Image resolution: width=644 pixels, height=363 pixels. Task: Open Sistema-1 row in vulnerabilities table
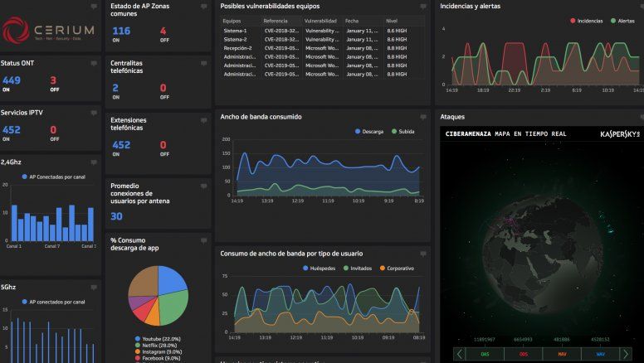coord(236,30)
